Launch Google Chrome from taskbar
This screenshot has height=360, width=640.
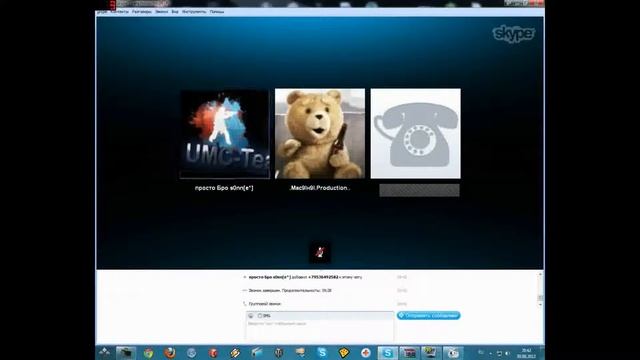pos(148,352)
